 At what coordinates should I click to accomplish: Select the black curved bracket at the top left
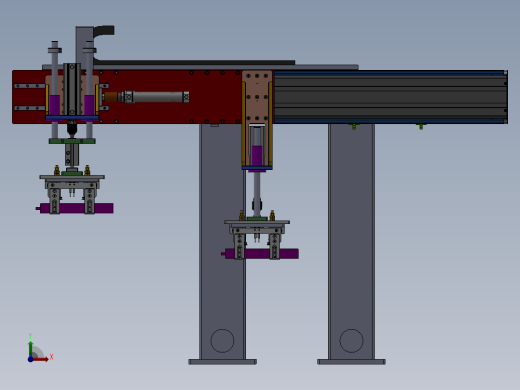coord(104,31)
